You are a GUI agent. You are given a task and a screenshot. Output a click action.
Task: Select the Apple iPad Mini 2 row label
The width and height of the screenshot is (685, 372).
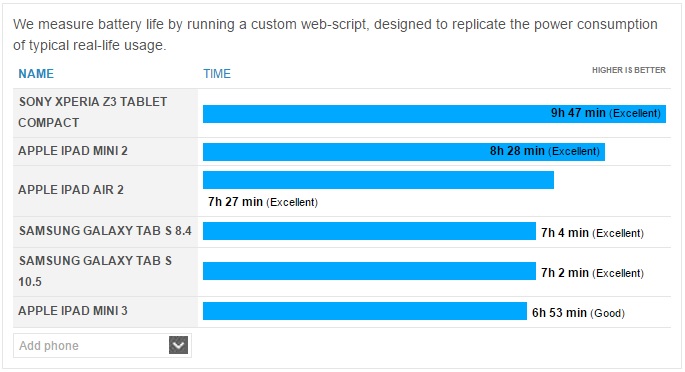point(73,151)
